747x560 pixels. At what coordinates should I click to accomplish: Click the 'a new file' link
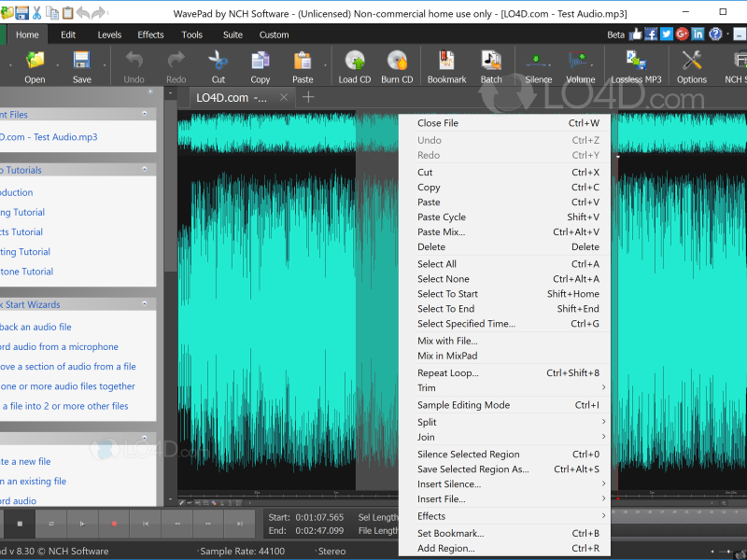25,461
